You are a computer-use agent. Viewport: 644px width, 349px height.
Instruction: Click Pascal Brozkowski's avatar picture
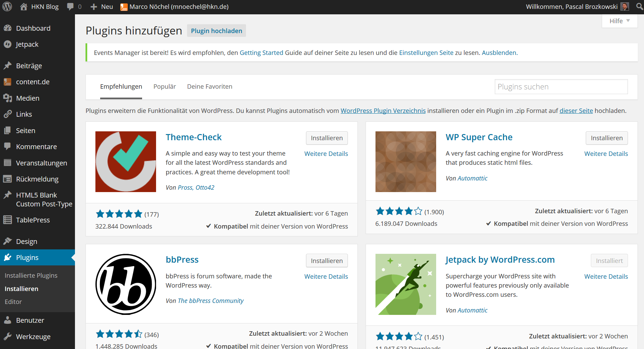(x=625, y=7)
